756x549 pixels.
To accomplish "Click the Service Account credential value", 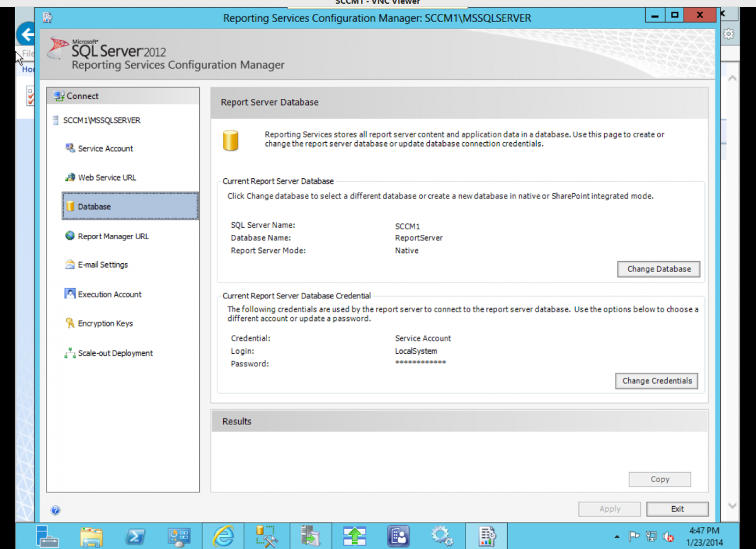I will pyautogui.click(x=423, y=338).
